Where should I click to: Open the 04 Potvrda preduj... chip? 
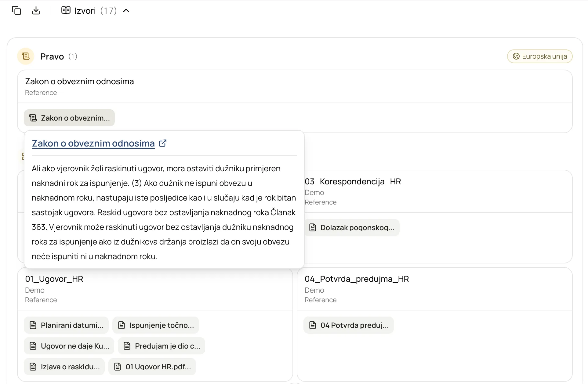tap(349, 325)
